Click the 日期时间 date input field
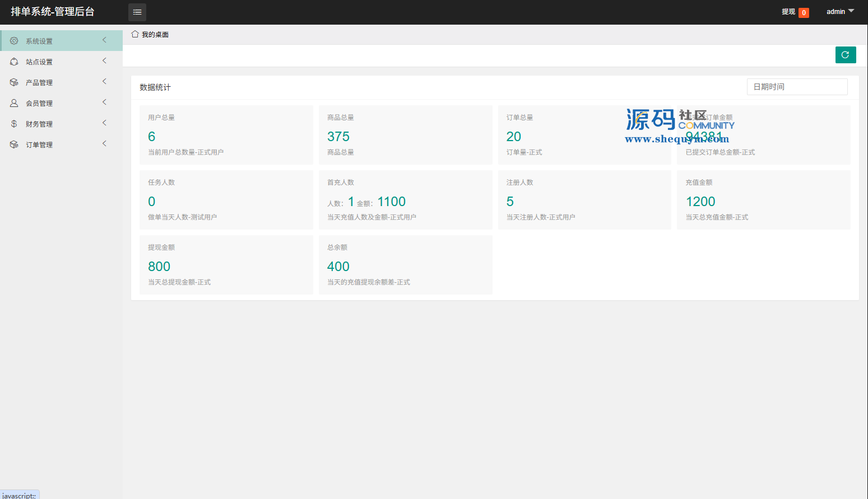 796,87
